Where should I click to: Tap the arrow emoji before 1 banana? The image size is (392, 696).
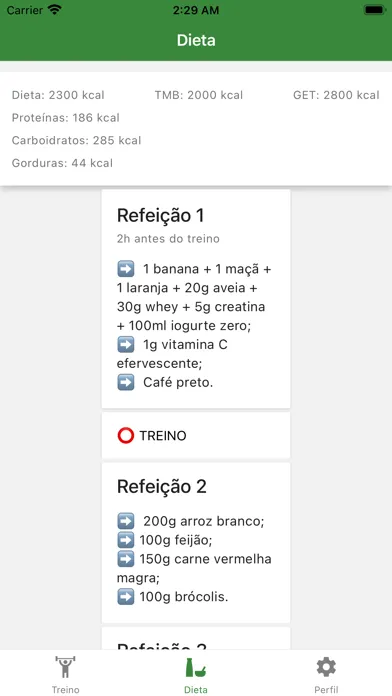(126, 269)
